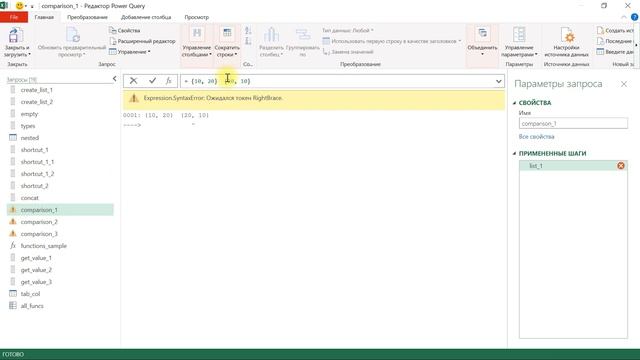Open the Добавление столбца tab
The height and width of the screenshot is (360, 640).
[146, 17]
